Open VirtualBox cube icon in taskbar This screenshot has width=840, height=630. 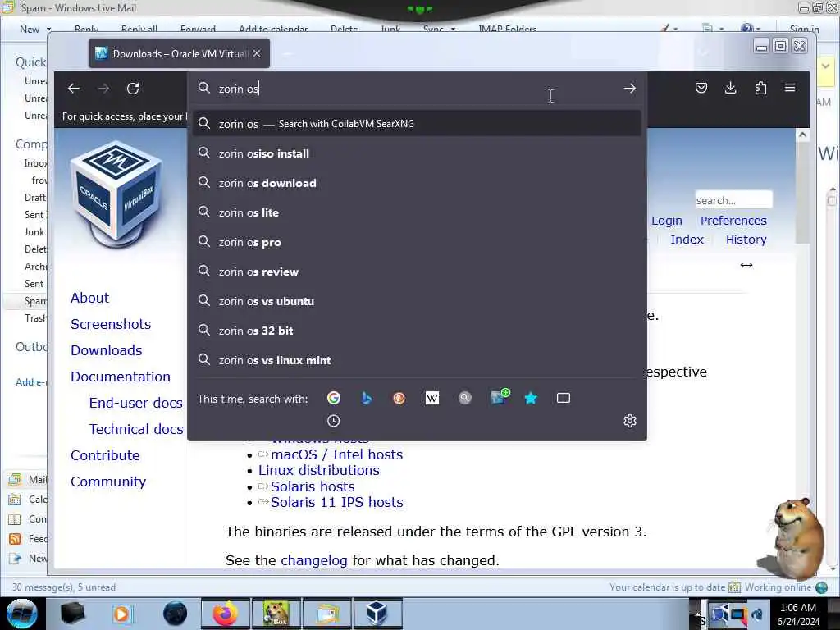(377, 614)
